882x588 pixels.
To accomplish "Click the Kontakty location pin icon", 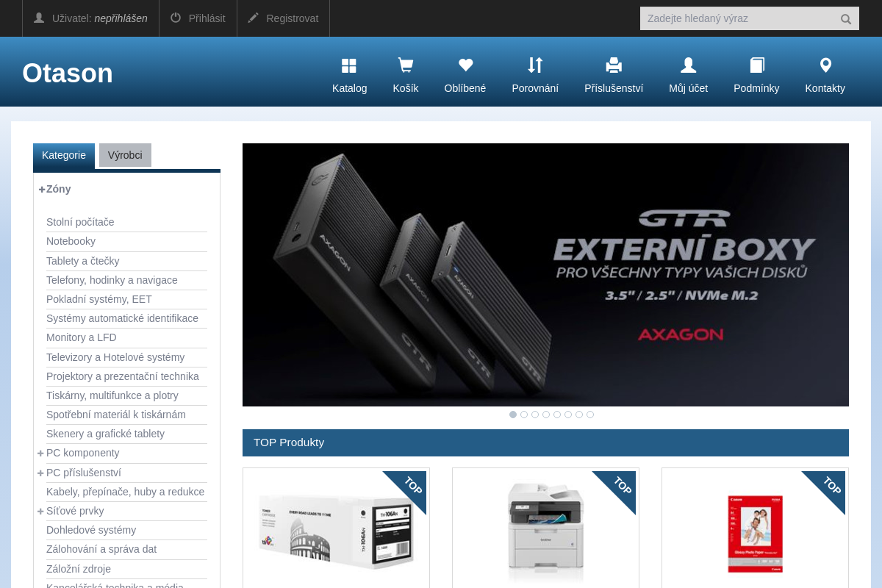I will 825,65.
